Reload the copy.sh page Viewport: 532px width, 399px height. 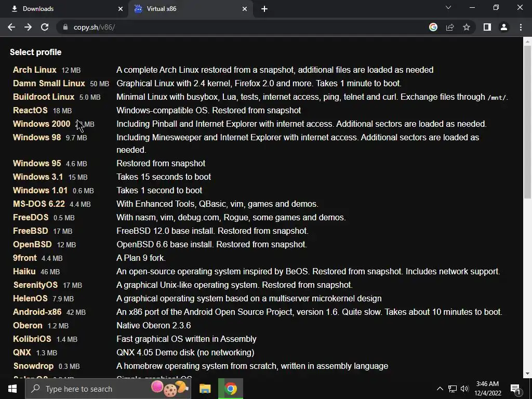[45, 27]
